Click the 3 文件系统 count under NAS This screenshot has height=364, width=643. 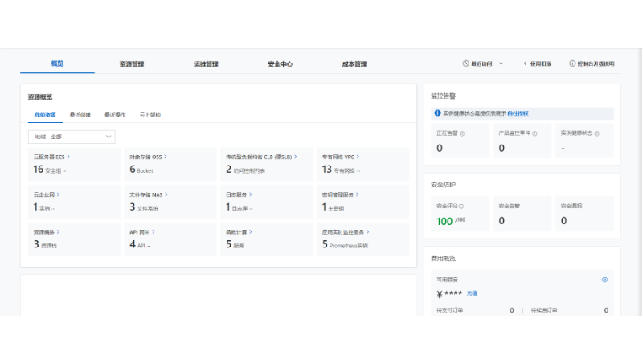(x=144, y=207)
